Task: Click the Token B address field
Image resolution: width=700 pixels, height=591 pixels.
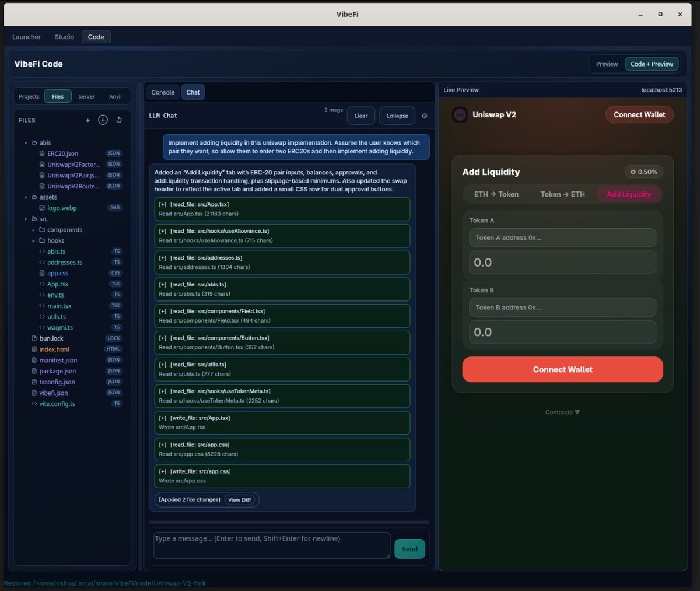Action: coord(562,307)
